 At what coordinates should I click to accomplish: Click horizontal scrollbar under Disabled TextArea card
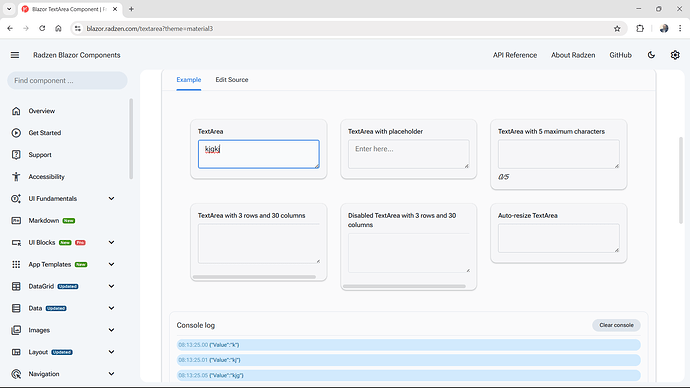coord(404,286)
